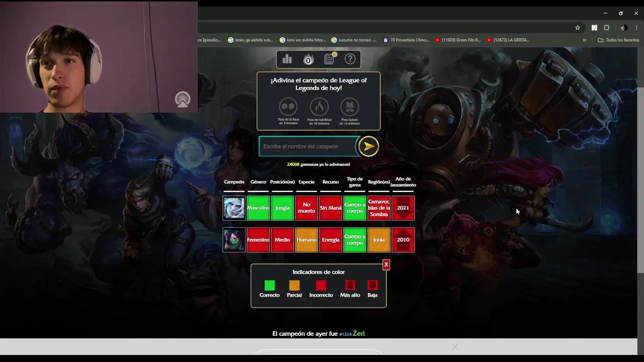Click the Jonia result cell
644x362 pixels.
[379, 240]
